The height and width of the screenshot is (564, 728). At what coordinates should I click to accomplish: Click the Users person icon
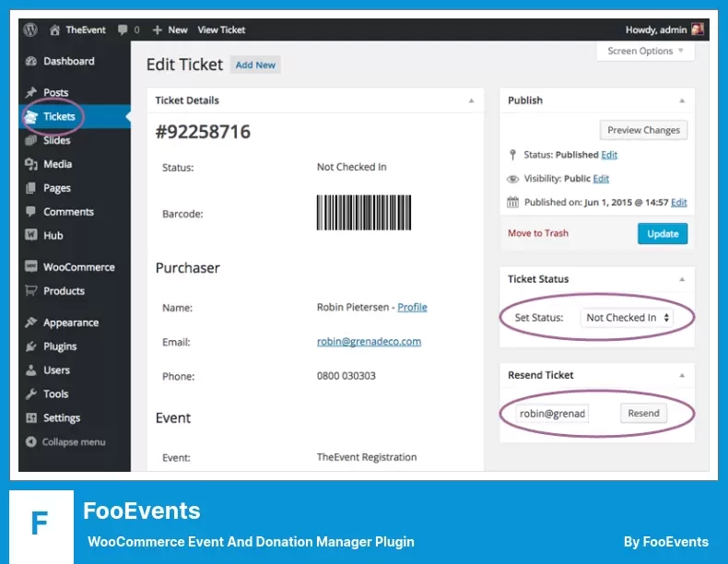(x=31, y=370)
